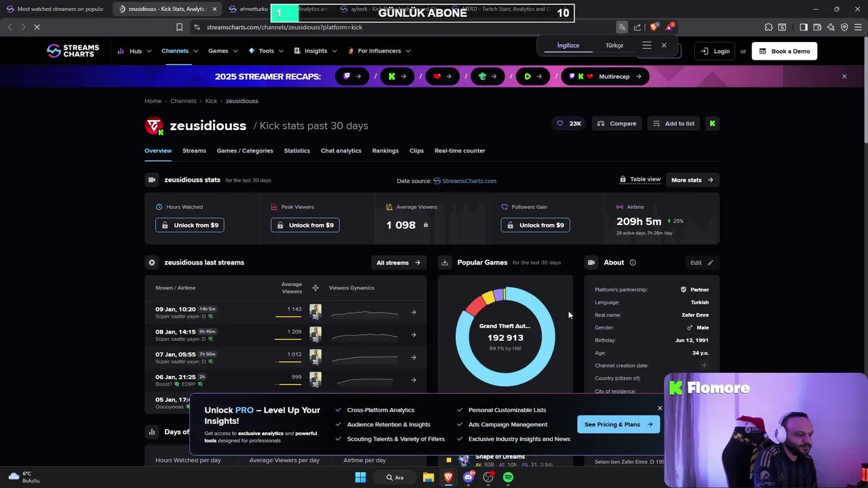Image resolution: width=868 pixels, height=488 pixels.
Task: Click the Brave Shields lion icon
Action: click(x=654, y=27)
